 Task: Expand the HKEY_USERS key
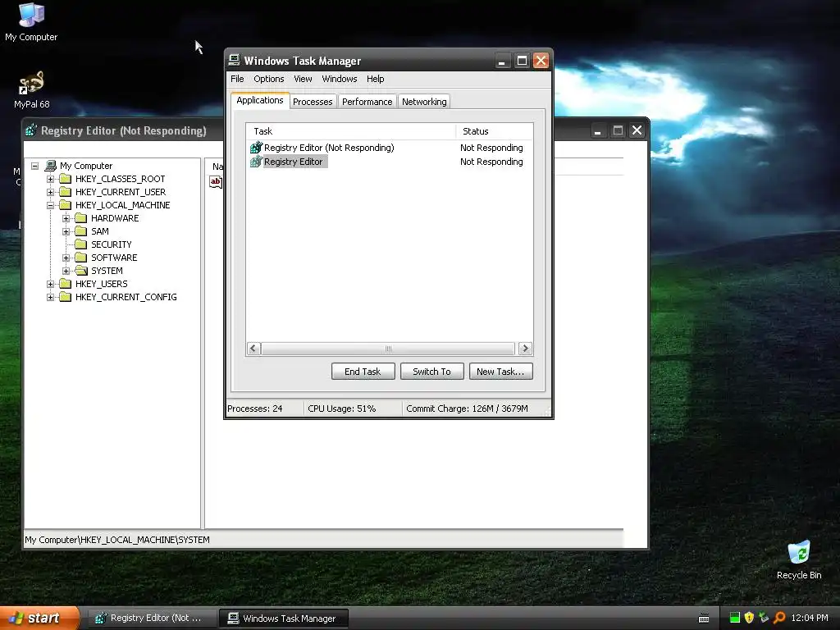pos(50,284)
